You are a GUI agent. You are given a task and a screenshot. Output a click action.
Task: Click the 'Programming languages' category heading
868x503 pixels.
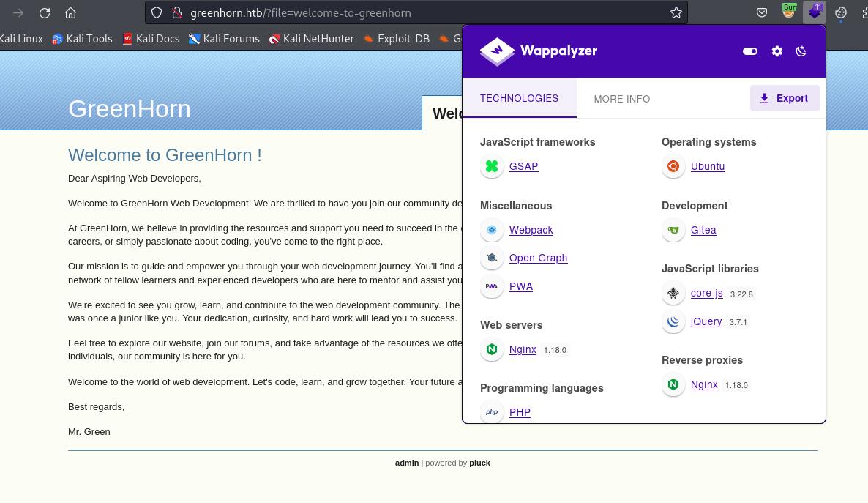[x=542, y=388]
